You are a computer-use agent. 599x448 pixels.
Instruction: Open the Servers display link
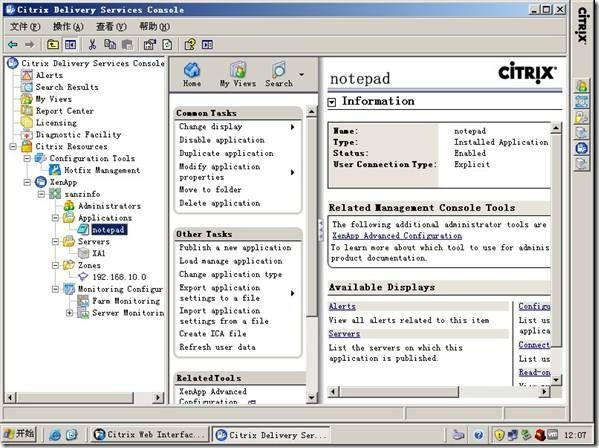point(344,333)
